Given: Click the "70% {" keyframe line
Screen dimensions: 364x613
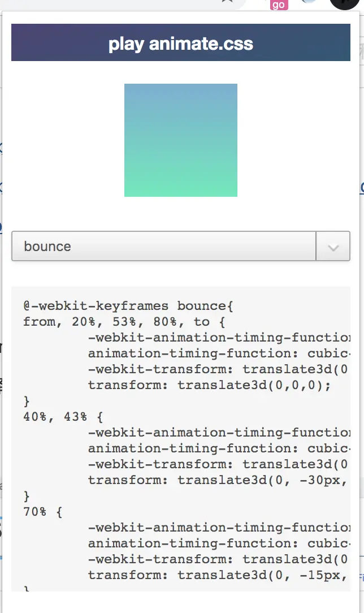Looking at the screenshot, I should 43,512.
